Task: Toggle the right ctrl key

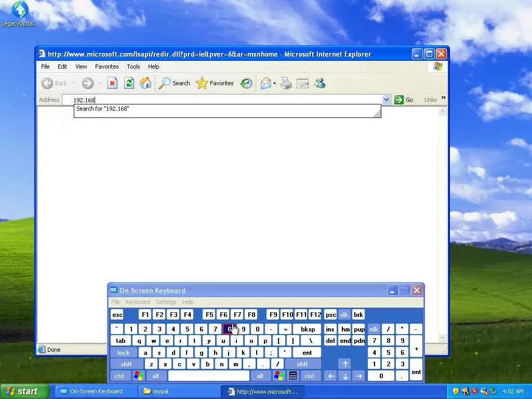Action: pyautogui.click(x=310, y=376)
